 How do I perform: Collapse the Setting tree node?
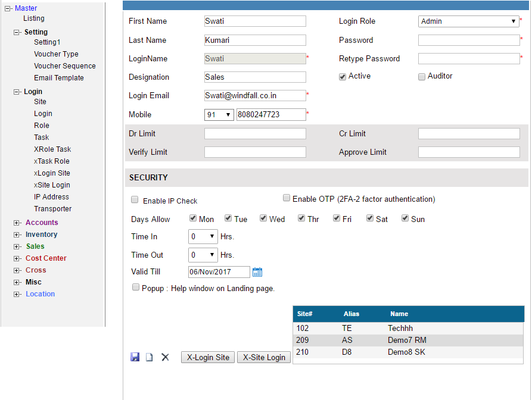coord(16,33)
